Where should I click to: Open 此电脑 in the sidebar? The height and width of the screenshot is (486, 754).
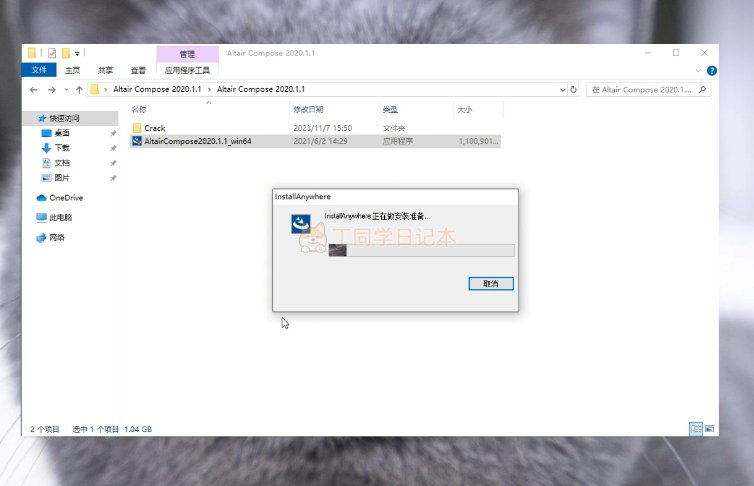[60, 217]
